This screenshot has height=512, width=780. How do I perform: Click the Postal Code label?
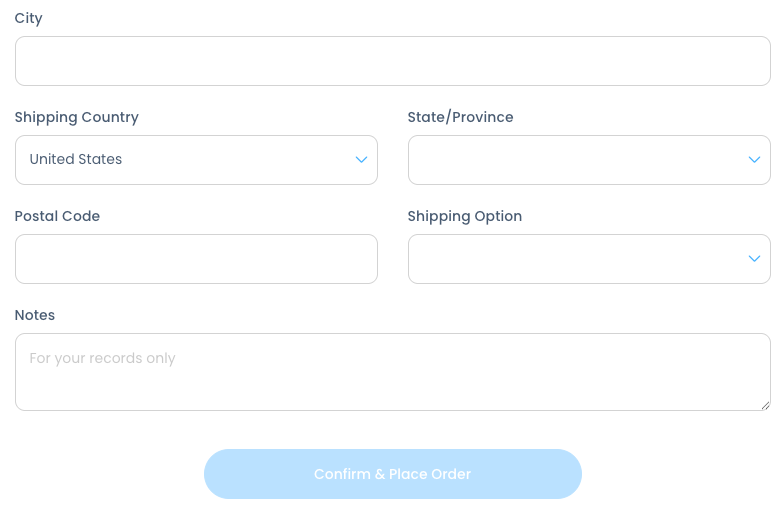click(x=57, y=216)
